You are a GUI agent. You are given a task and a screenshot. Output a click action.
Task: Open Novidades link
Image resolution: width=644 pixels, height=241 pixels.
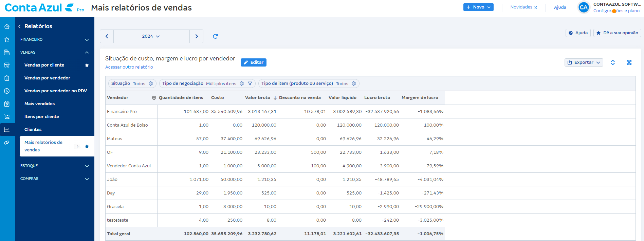coord(524,7)
